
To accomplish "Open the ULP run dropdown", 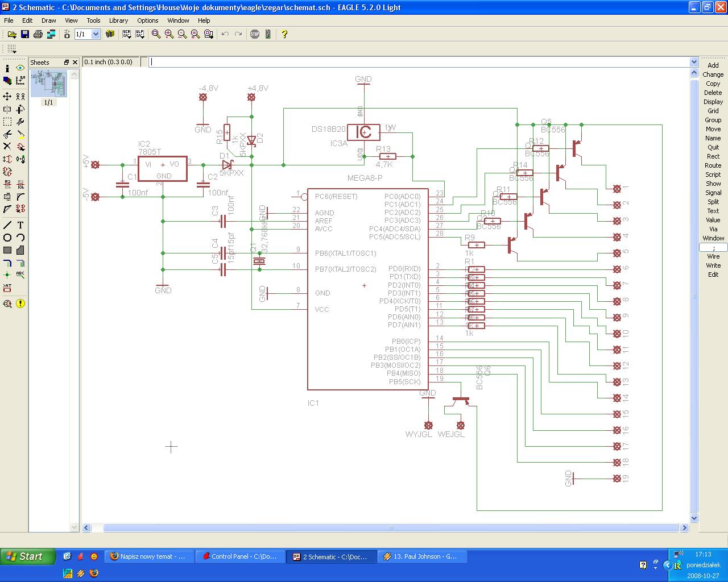I will [140, 34].
